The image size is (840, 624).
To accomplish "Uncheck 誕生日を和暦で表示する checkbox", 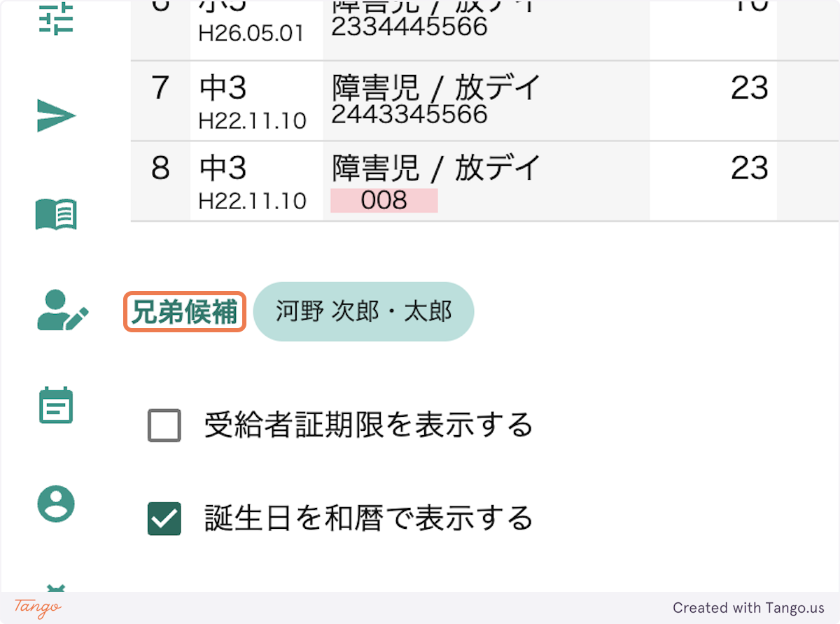I will tap(164, 519).
